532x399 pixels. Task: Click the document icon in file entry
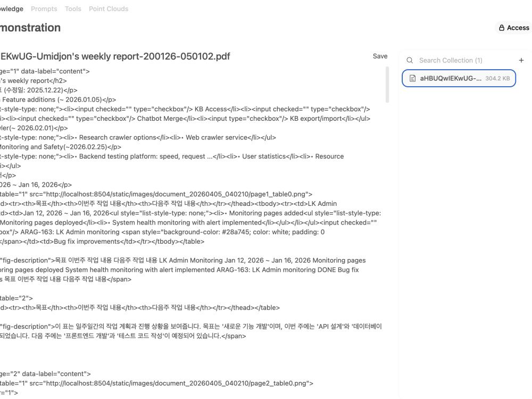pyautogui.click(x=413, y=78)
